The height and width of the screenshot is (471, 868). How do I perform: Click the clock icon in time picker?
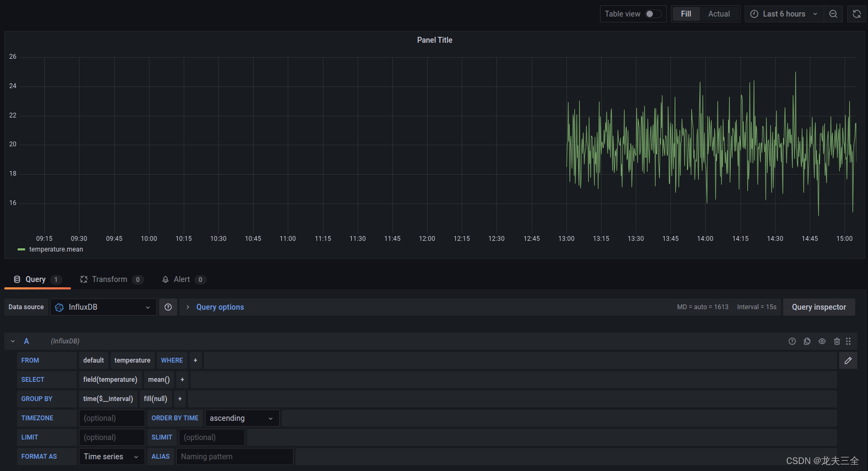click(x=754, y=14)
